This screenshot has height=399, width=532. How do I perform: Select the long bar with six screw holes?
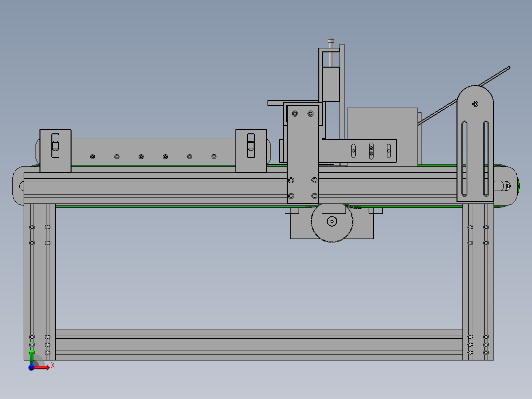coord(153,151)
